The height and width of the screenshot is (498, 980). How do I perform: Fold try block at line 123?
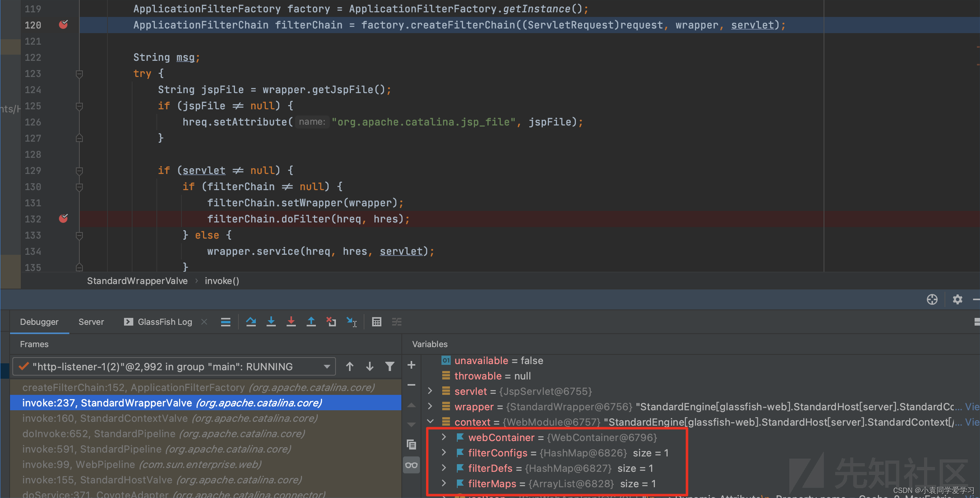point(79,74)
